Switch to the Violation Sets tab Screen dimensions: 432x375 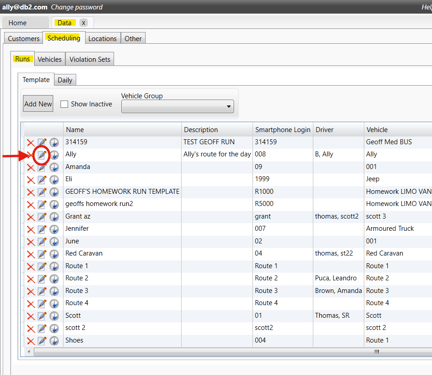point(90,59)
